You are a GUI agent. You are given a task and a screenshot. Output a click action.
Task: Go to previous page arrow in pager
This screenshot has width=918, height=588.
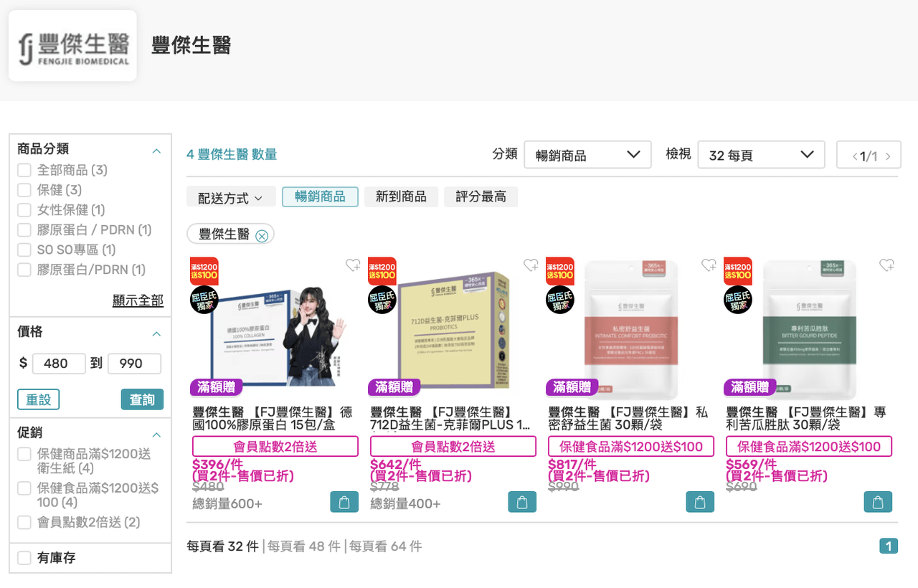pos(855,156)
